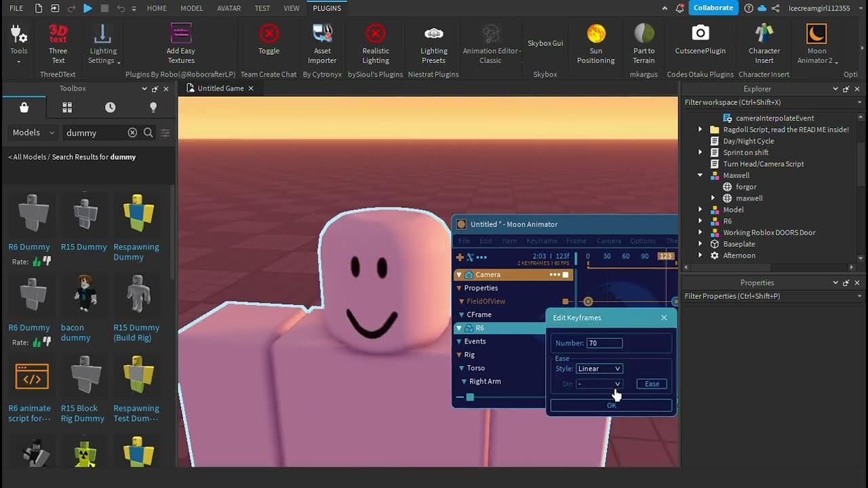Expand the Baseplate item in Explorer
868x488 pixels.
(x=701, y=244)
